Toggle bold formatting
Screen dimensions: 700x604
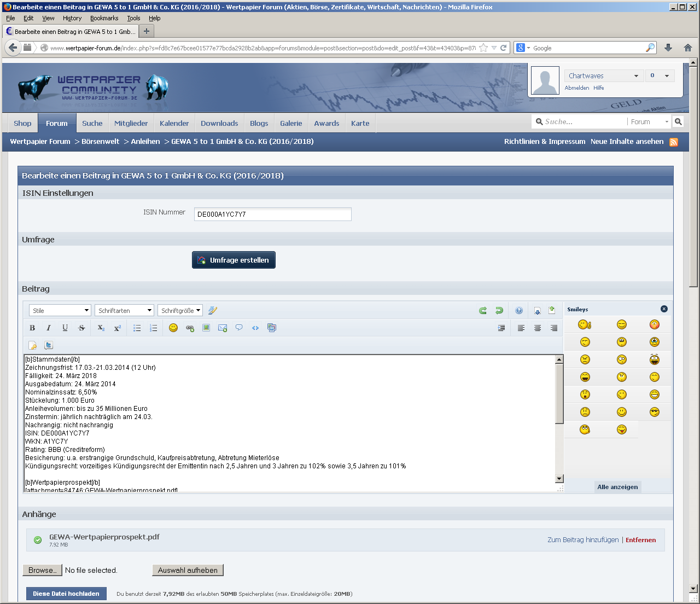point(32,328)
